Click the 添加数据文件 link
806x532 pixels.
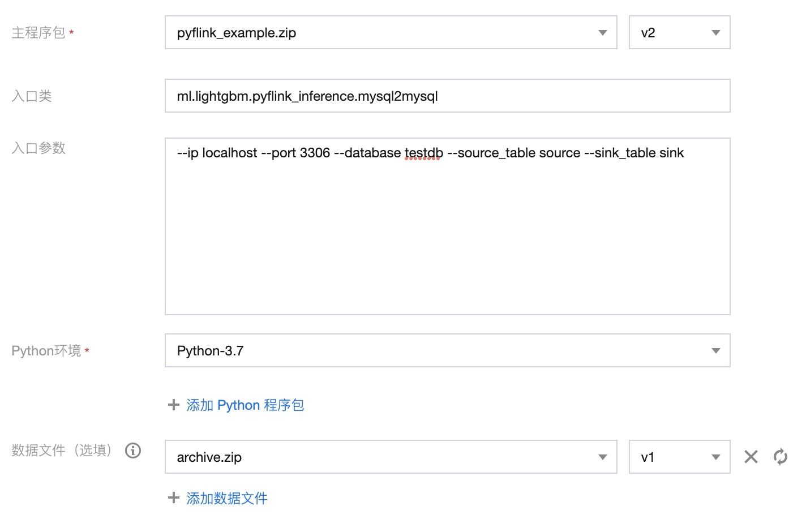pyautogui.click(x=227, y=498)
